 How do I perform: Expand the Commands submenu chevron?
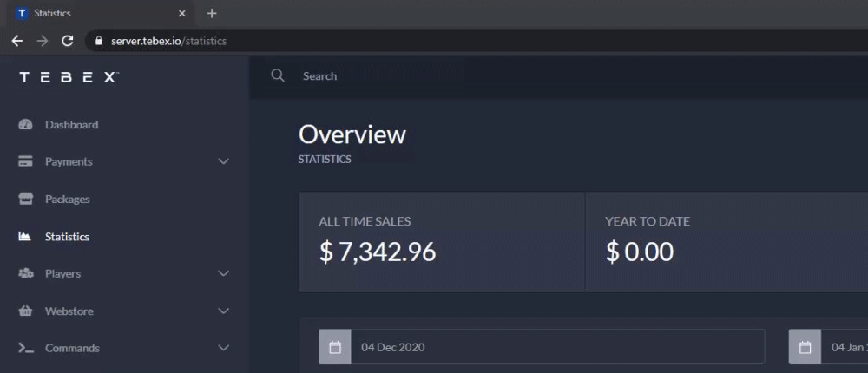(224, 348)
